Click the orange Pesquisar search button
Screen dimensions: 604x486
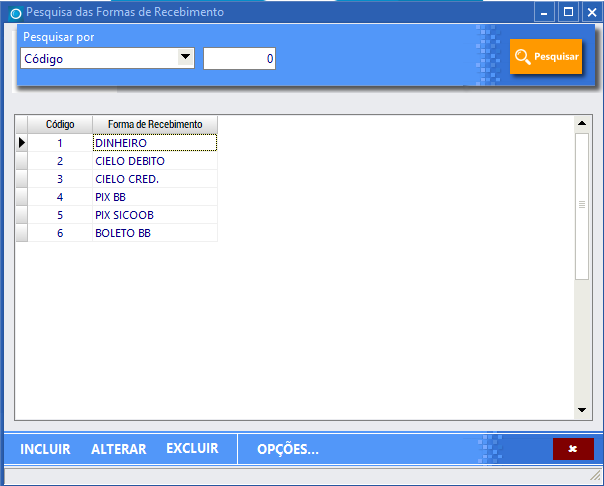(x=546, y=57)
